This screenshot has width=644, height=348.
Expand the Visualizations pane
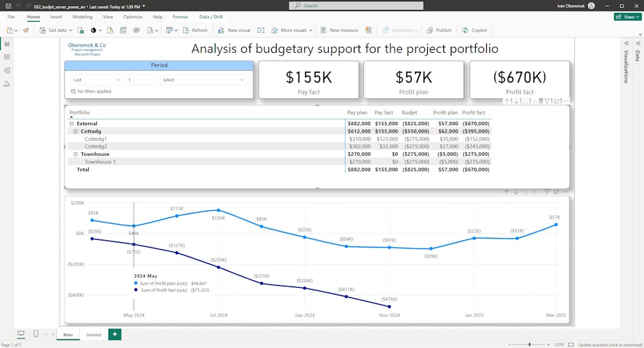[626, 43]
